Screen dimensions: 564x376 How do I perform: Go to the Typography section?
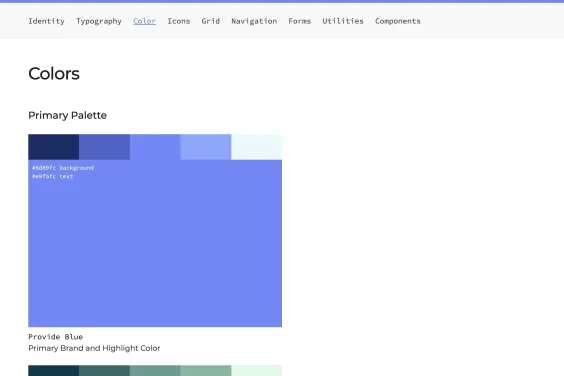point(99,21)
